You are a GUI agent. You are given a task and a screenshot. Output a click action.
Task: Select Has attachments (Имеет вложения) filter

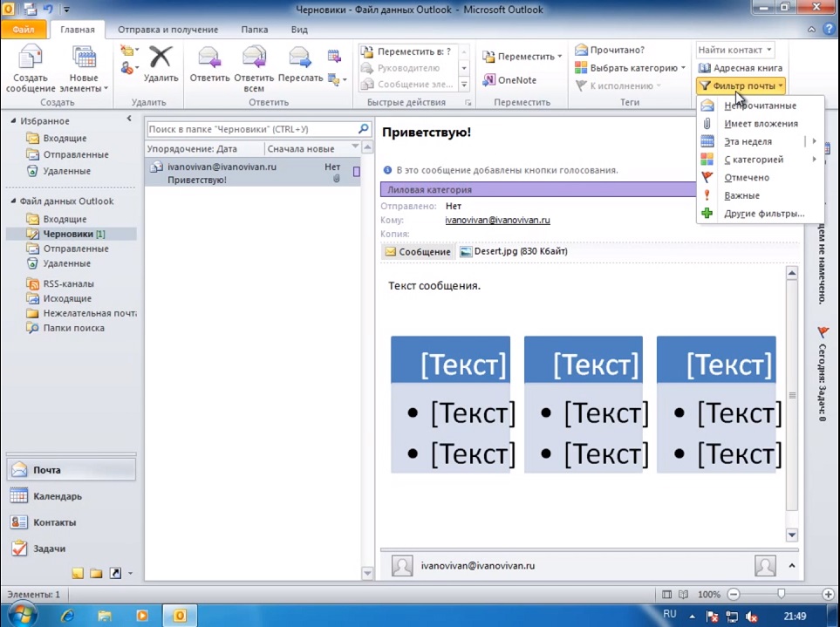click(760, 124)
